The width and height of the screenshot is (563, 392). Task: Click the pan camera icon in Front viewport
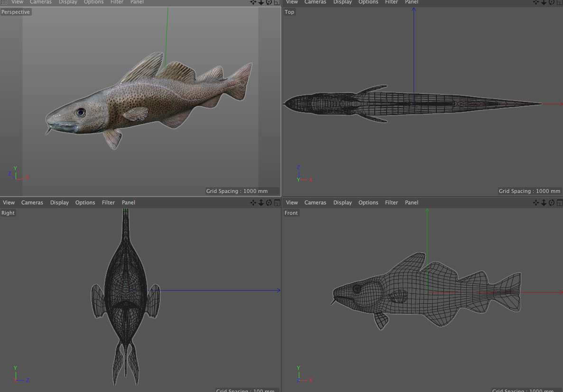536,203
